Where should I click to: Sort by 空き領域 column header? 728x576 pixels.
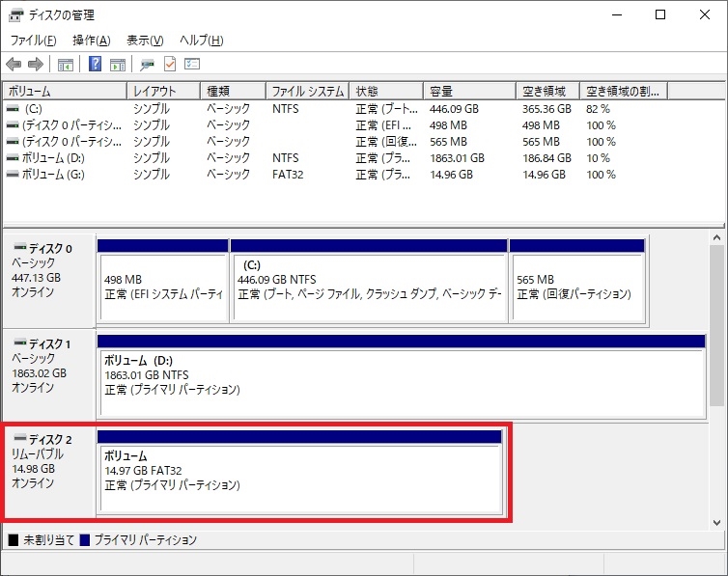(547, 91)
